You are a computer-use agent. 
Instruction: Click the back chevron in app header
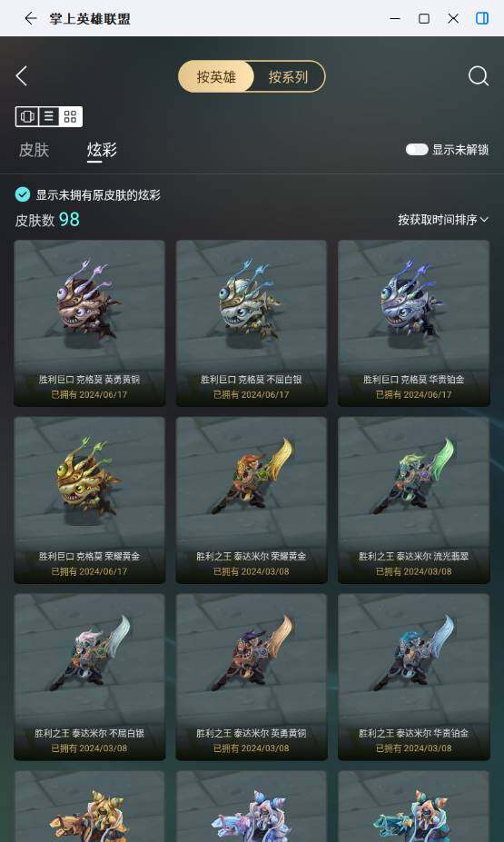[x=22, y=76]
